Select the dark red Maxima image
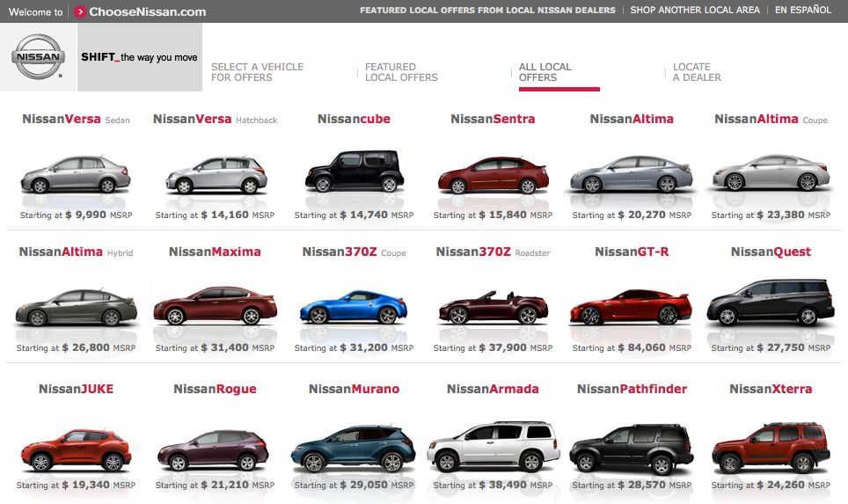 (216, 305)
